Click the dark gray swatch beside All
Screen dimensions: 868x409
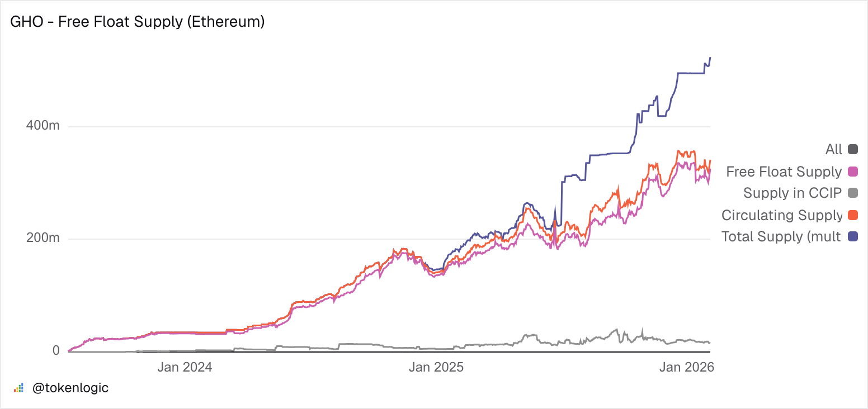(x=853, y=149)
